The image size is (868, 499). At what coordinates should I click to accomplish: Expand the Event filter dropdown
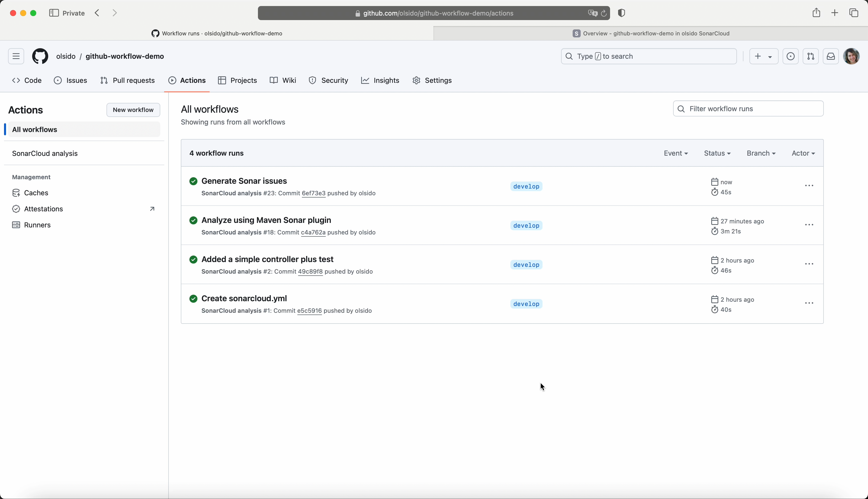676,153
